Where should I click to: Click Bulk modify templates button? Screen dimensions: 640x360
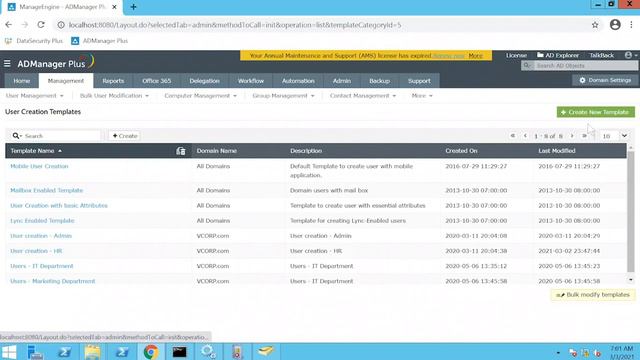pyautogui.click(x=593, y=295)
